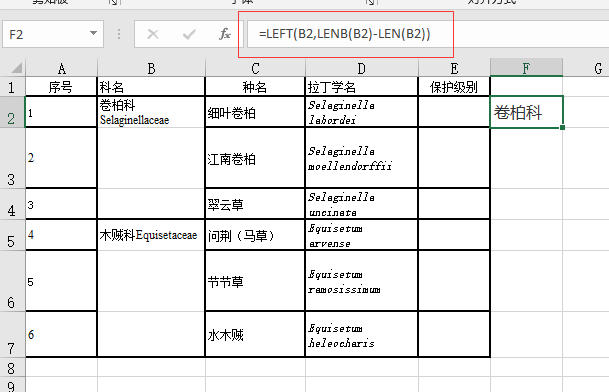Screen dimensions: 609x392
Task: Select column D header
Action: (x=362, y=68)
